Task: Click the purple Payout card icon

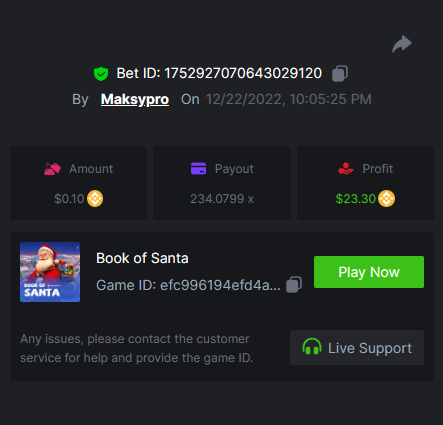Action: tap(198, 169)
